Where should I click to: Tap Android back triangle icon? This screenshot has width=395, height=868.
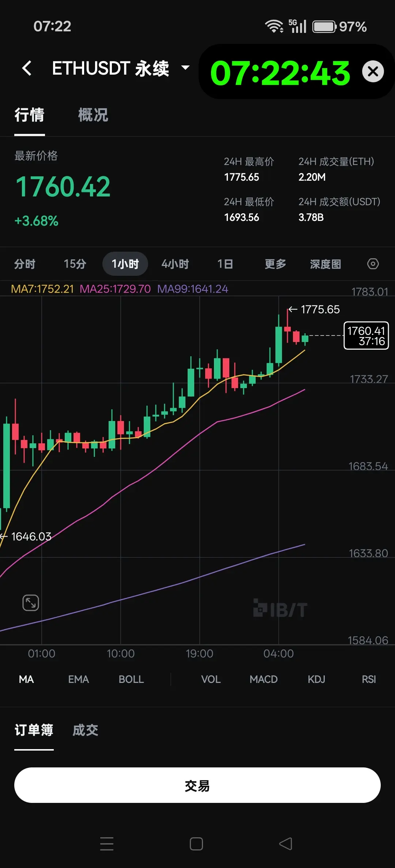[286, 844]
